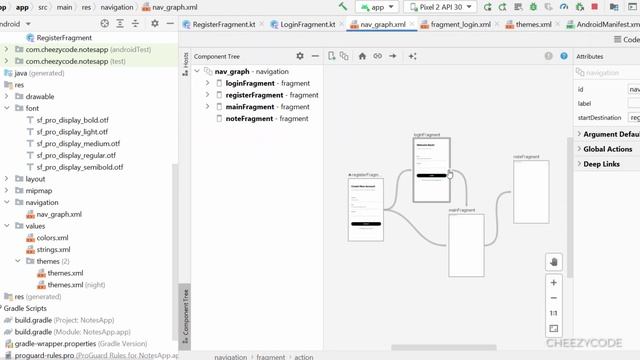
Task: Click the Add Action arrow icon
Action: click(x=393, y=56)
